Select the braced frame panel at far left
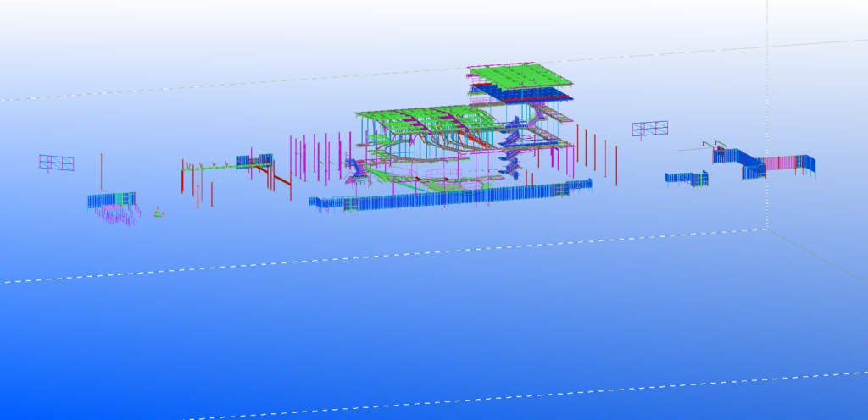The width and height of the screenshot is (868, 420). point(56,162)
